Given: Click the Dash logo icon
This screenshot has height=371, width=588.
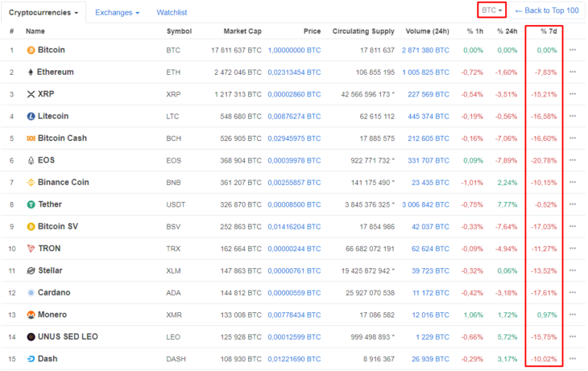Looking at the screenshot, I should click(31, 359).
